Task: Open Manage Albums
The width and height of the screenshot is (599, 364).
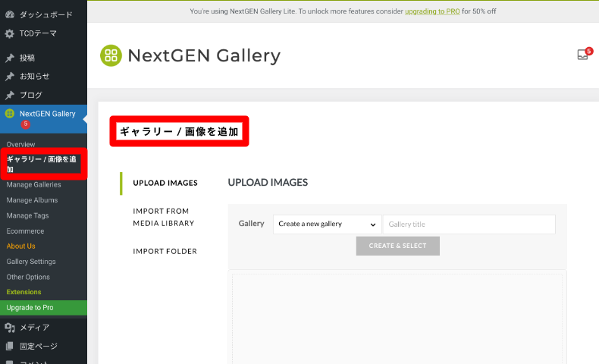Action: 32,200
